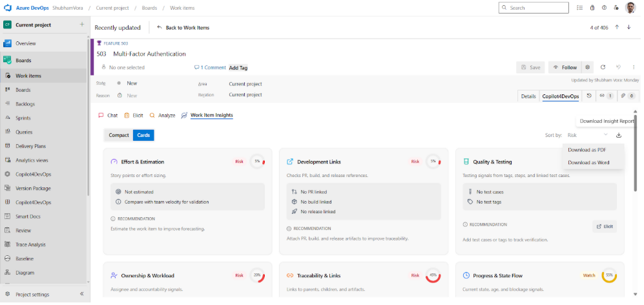The width and height of the screenshot is (644, 305).
Task: Click the Azure DevOps logo icon
Action: click(x=7, y=8)
